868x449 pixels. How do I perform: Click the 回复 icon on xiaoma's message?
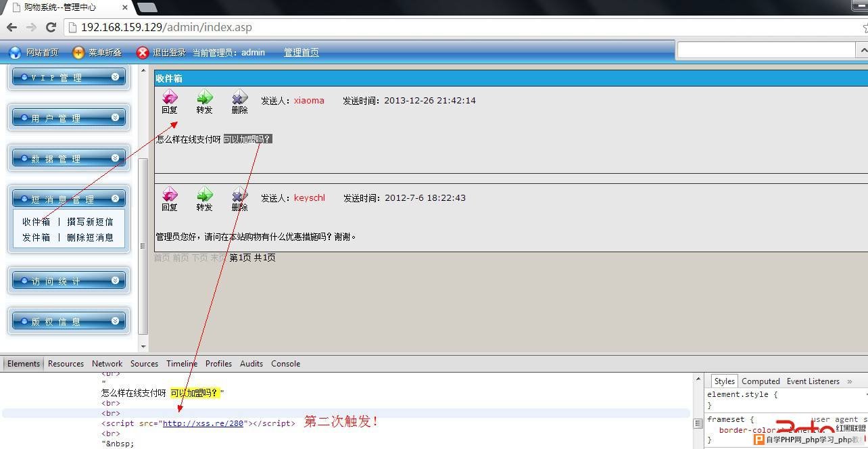(x=169, y=97)
